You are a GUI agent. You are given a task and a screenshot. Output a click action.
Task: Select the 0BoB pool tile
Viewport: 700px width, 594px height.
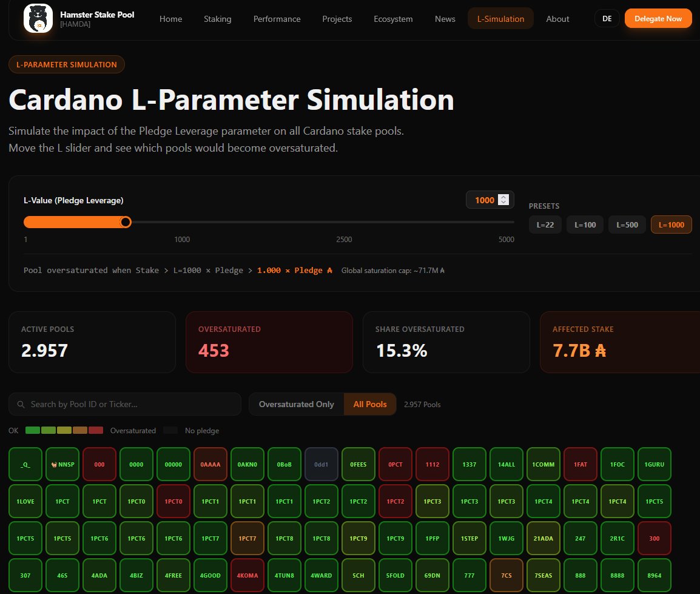[284, 464]
